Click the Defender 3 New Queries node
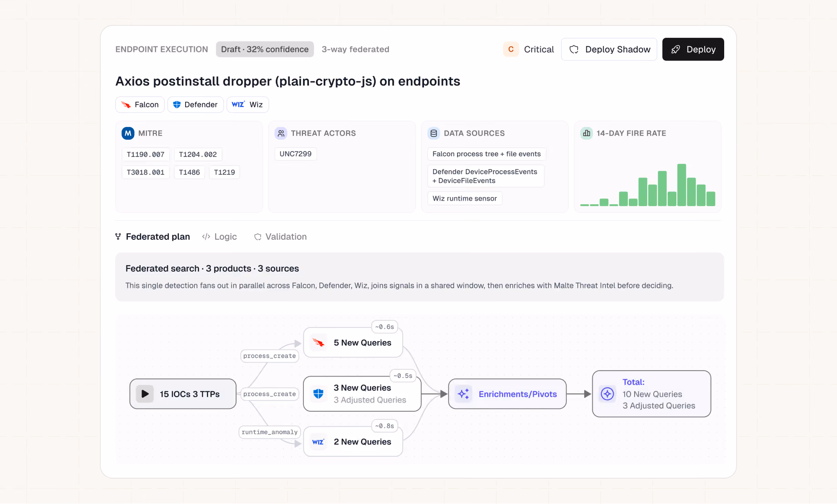This screenshot has height=504, width=837. [362, 394]
